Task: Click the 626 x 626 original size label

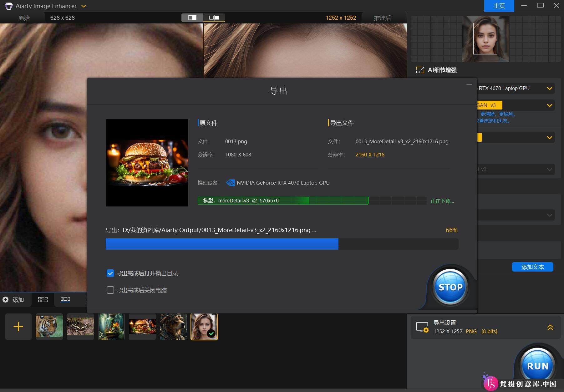Action: [x=62, y=18]
